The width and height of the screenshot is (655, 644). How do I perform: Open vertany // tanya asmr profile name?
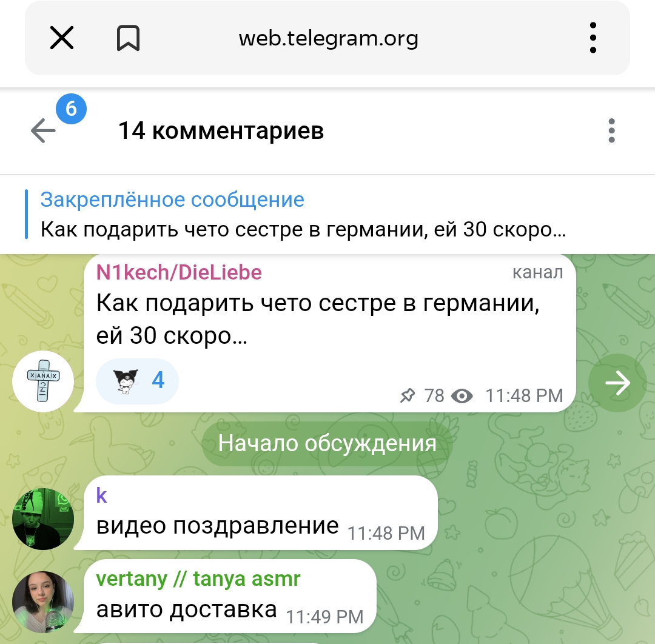[198, 579]
